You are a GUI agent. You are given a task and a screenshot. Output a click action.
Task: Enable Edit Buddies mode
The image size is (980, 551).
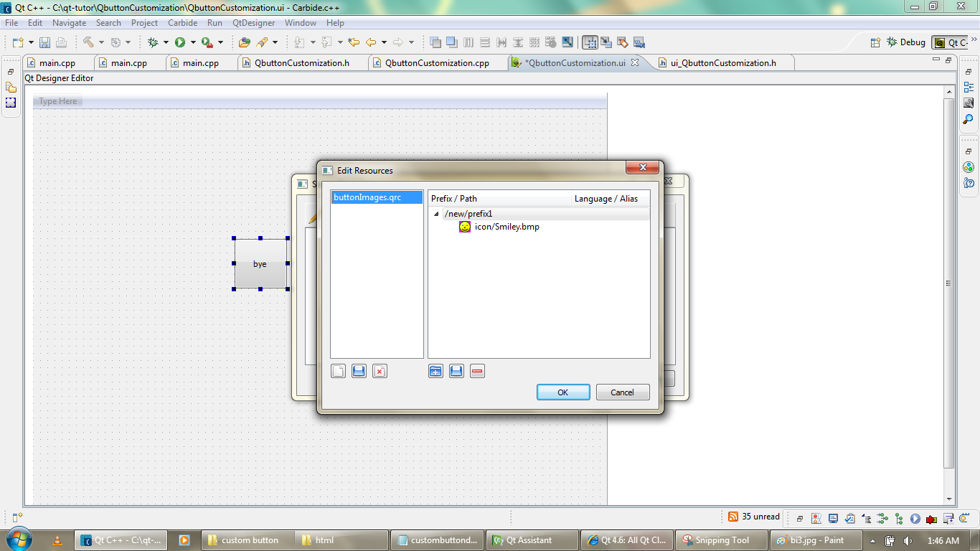pyautogui.click(x=621, y=42)
